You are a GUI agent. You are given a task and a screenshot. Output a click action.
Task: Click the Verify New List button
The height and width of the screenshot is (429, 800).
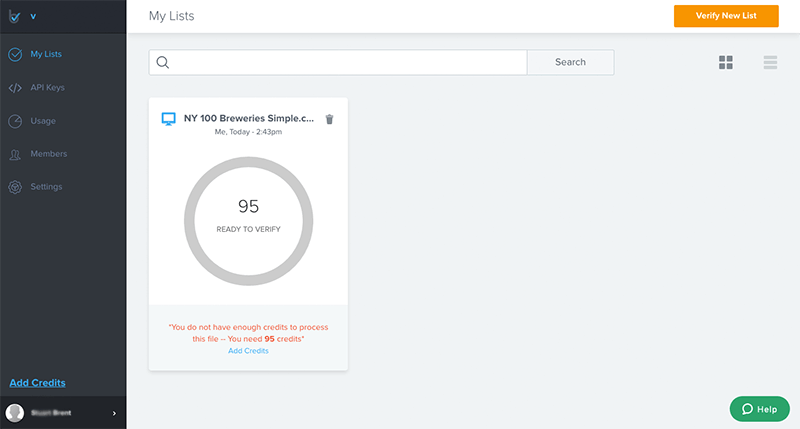click(x=725, y=16)
